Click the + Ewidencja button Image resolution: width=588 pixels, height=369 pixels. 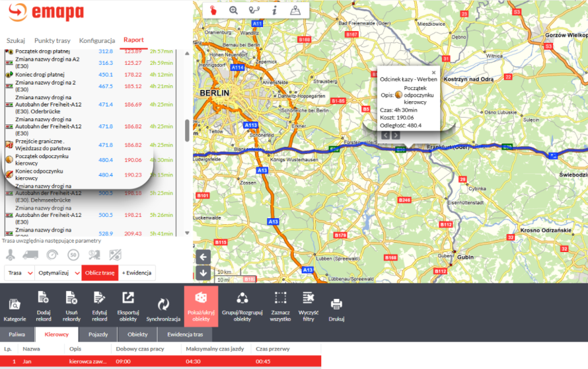tap(137, 272)
